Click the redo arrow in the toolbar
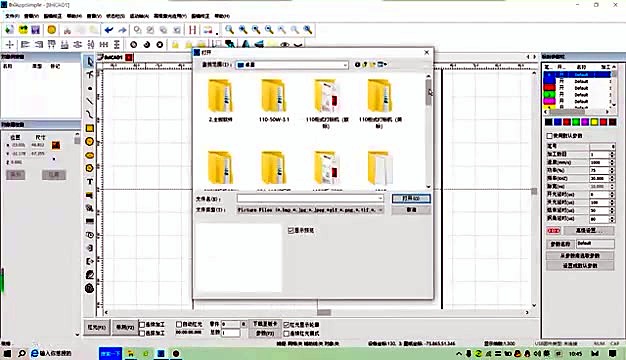 122,30
